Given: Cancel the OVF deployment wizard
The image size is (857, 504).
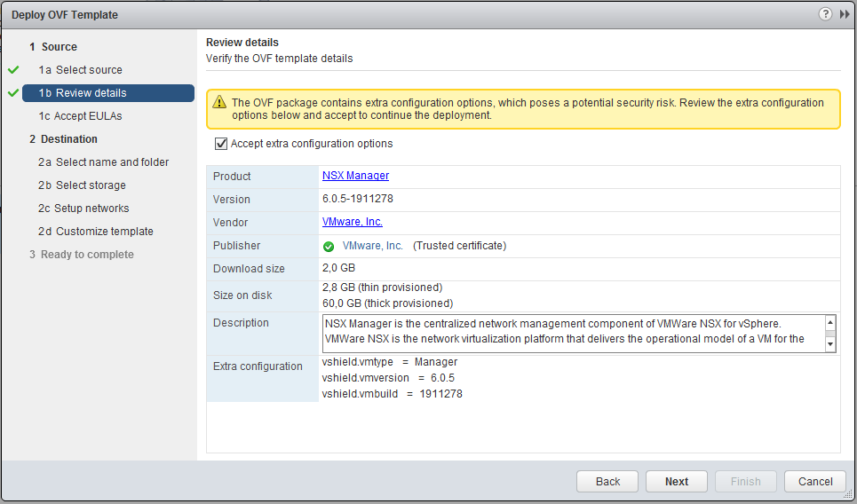Looking at the screenshot, I should (x=814, y=481).
